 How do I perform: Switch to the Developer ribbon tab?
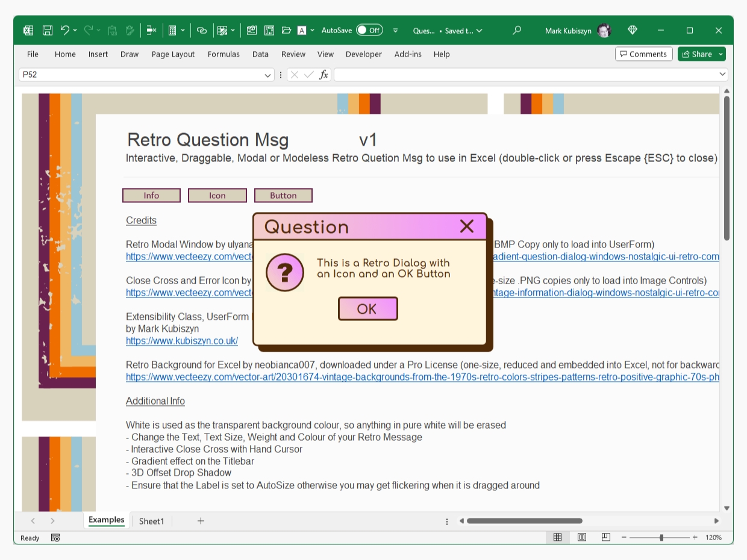[x=364, y=54]
